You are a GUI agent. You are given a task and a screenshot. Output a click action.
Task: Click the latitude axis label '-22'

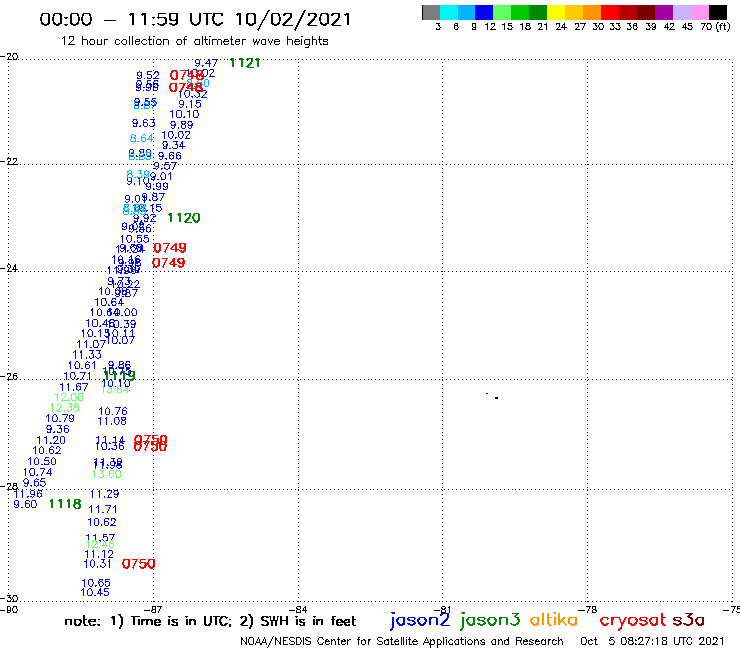pyautogui.click(x=9, y=161)
